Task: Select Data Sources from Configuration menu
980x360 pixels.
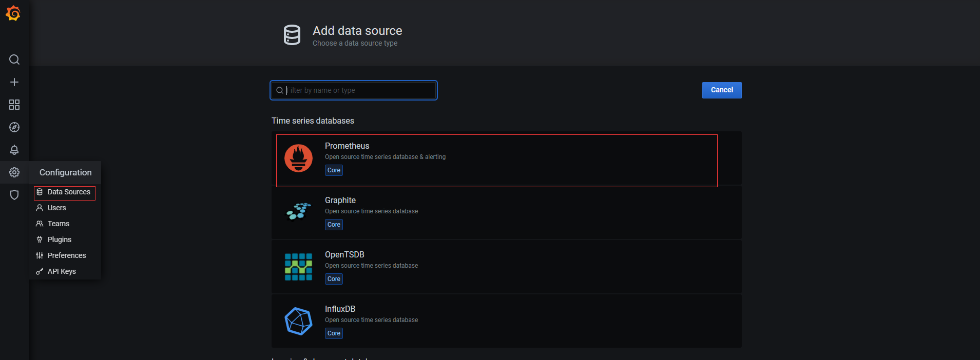Action: click(68, 192)
